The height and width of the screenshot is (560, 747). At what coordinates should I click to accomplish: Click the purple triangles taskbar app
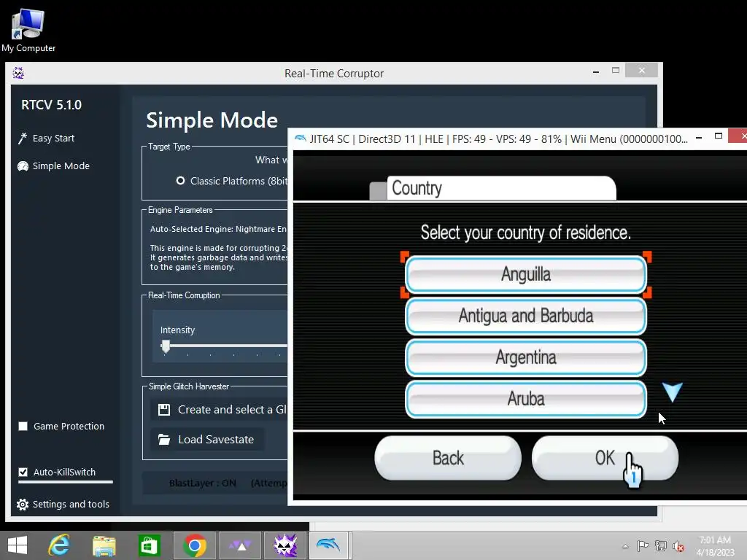point(239,545)
